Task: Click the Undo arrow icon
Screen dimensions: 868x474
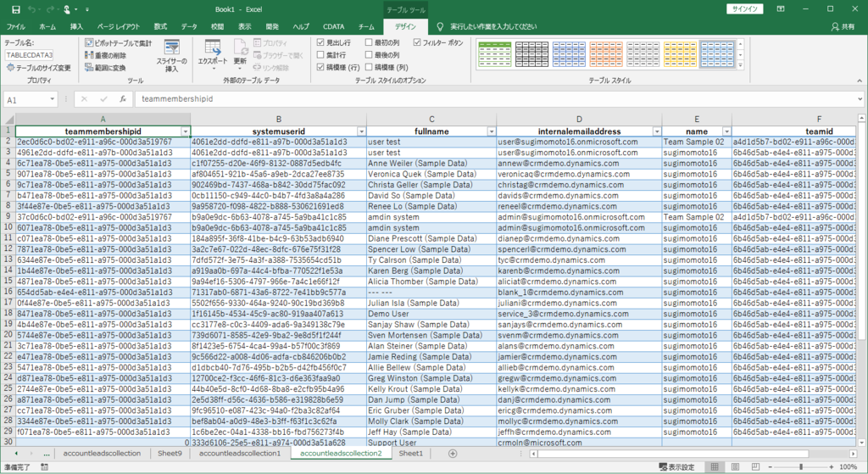Action: click(x=32, y=9)
